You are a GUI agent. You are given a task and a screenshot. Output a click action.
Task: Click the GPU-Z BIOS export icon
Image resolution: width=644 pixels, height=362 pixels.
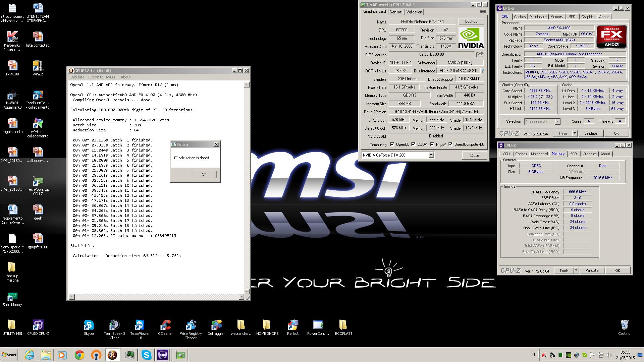(x=480, y=54)
